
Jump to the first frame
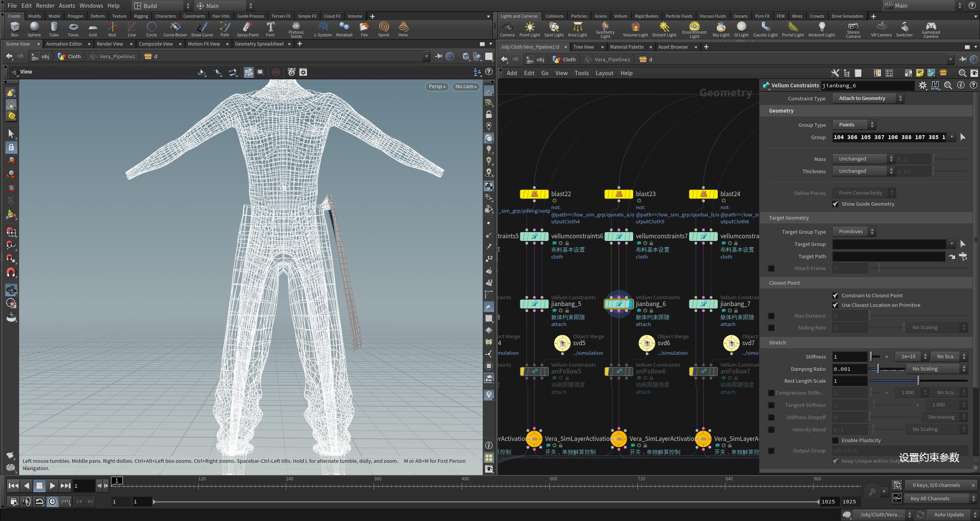click(x=13, y=486)
